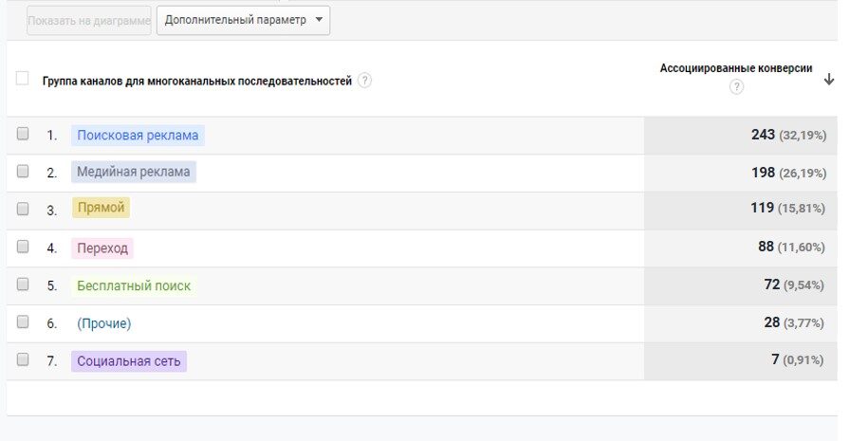868x441 pixels.
Task: Check the box for Поисковая реклама row
Action: pyautogui.click(x=23, y=135)
